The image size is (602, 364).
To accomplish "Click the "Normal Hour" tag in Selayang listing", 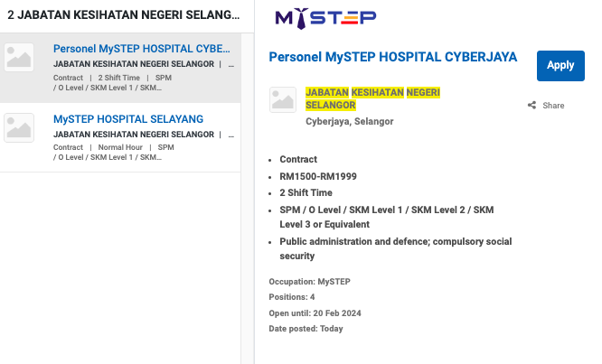I will (x=120, y=147).
